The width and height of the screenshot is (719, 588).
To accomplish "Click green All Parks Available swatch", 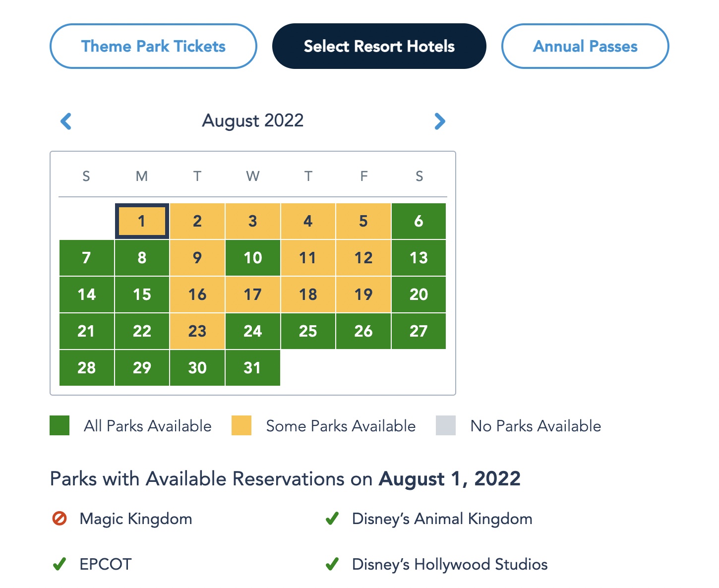I will 60,426.
